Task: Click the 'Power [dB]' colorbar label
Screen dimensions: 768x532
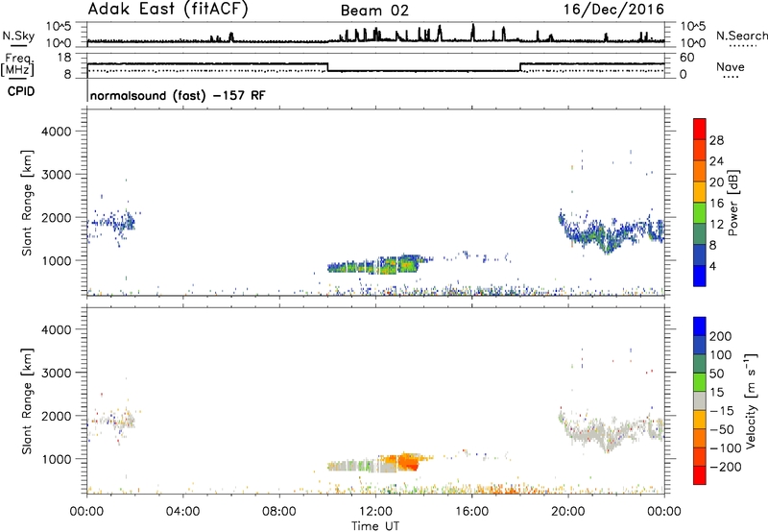Action: tap(732, 203)
